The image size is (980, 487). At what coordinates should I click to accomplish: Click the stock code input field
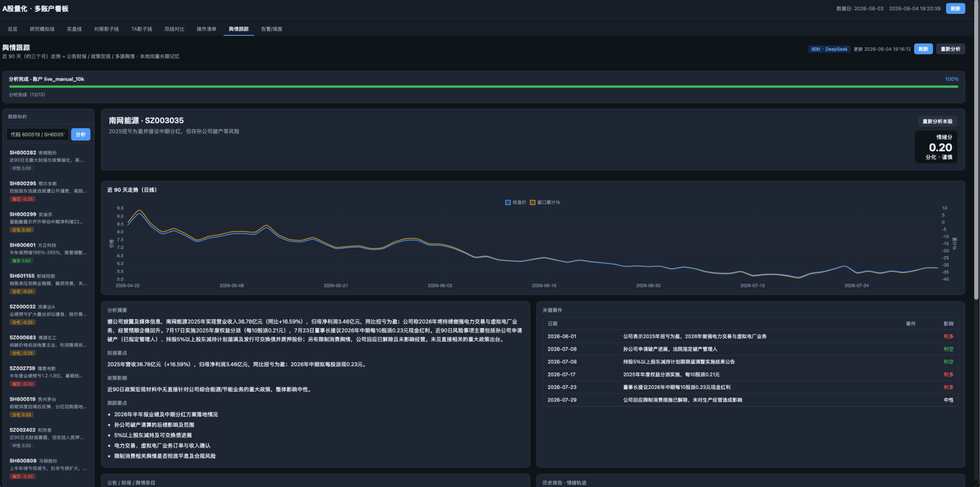[38, 134]
